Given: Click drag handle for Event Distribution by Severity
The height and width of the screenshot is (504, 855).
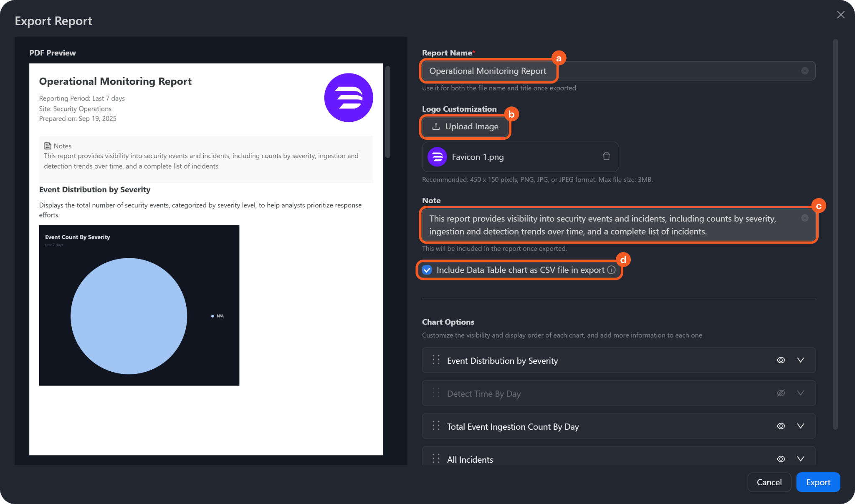Looking at the screenshot, I should pos(436,360).
